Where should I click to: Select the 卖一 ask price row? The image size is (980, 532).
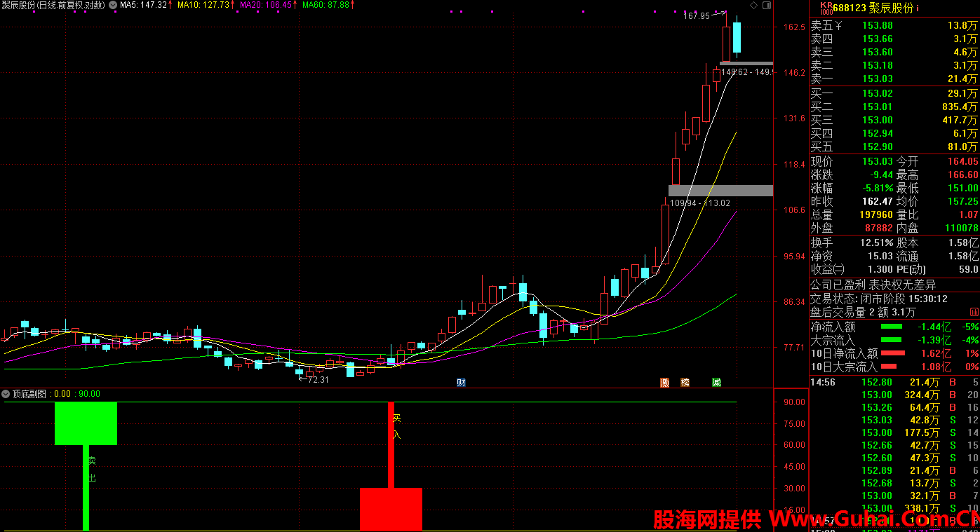click(894, 79)
